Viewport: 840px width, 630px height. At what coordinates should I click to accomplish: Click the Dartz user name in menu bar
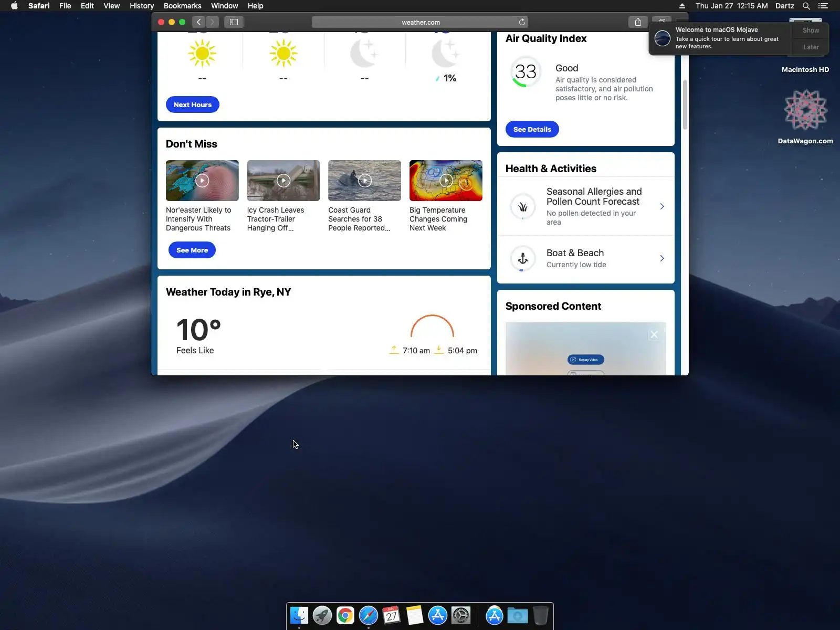(x=784, y=6)
